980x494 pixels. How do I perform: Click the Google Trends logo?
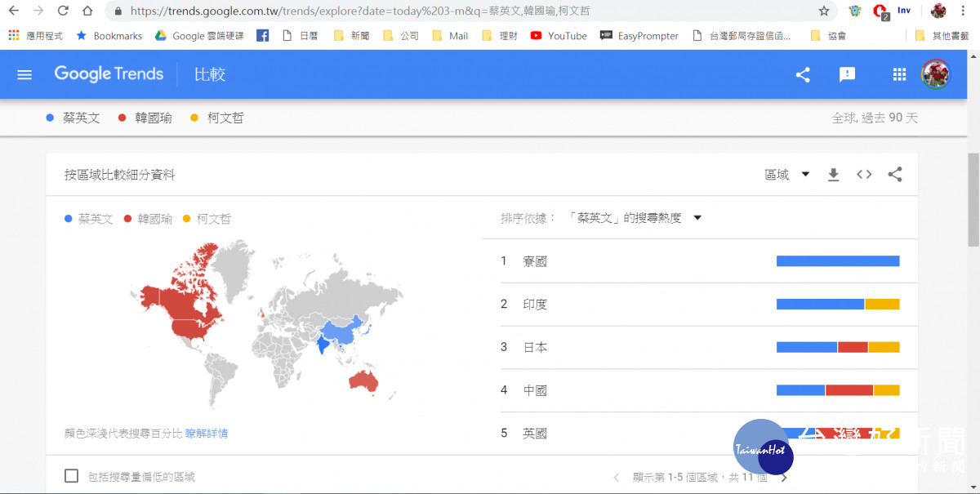[x=109, y=74]
